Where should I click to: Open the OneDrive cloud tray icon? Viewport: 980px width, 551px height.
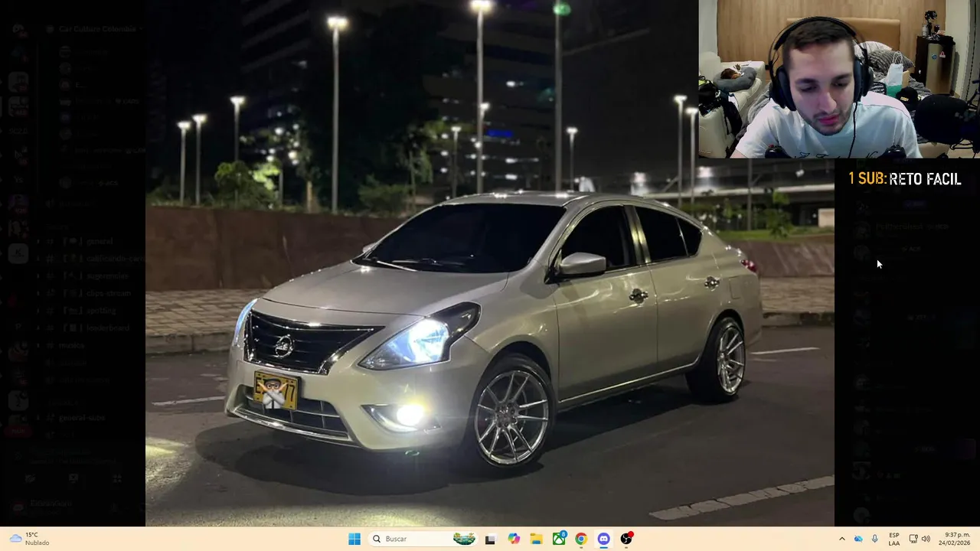(x=858, y=539)
